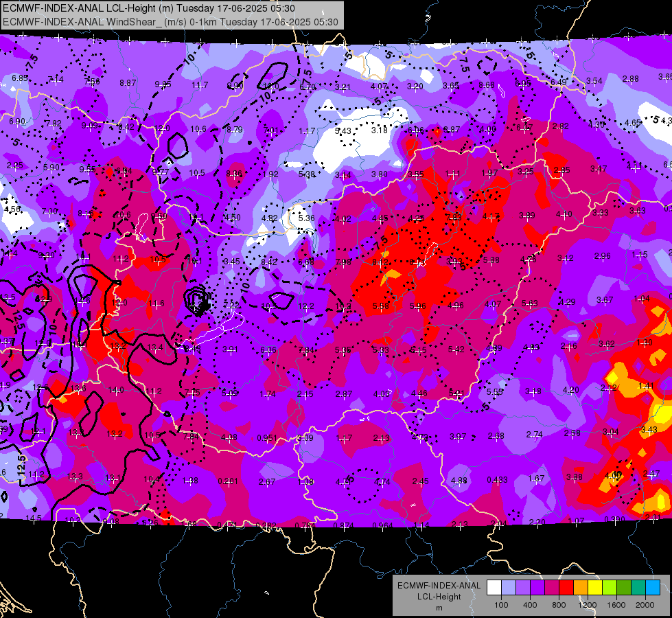Click the legend tick label 1600
The width and height of the screenshot is (672, 618).
click(616, 605)
